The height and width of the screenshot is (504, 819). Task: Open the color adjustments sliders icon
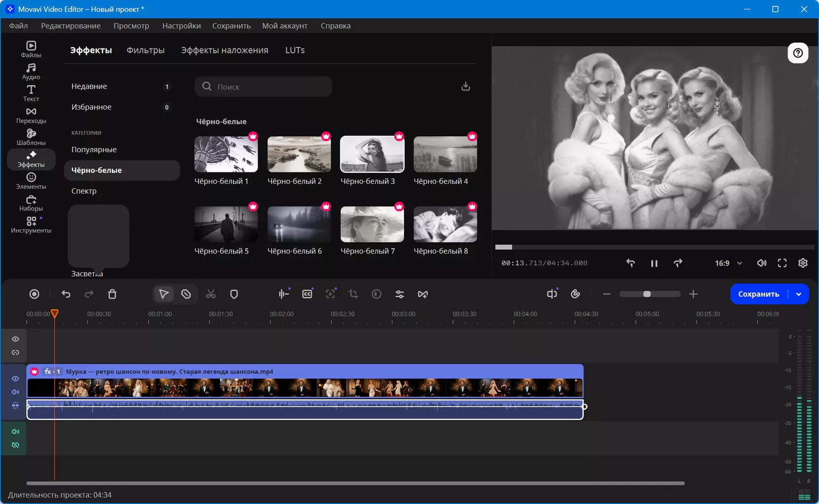click(x=400, y=294)
